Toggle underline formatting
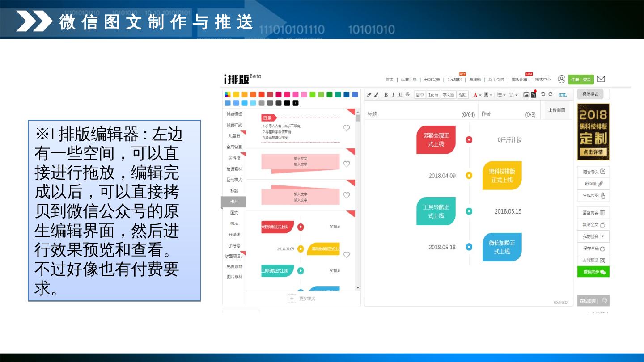 coord(400,95)
